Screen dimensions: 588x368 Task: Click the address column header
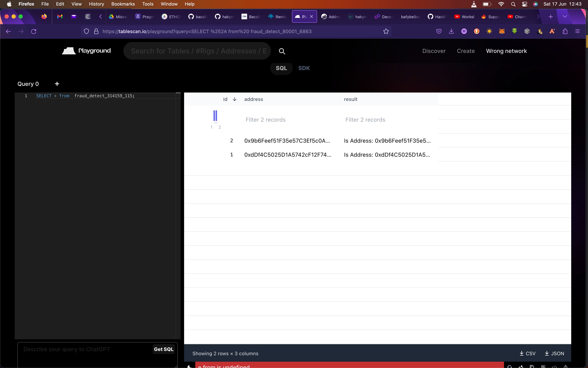[x=254, y=99]
